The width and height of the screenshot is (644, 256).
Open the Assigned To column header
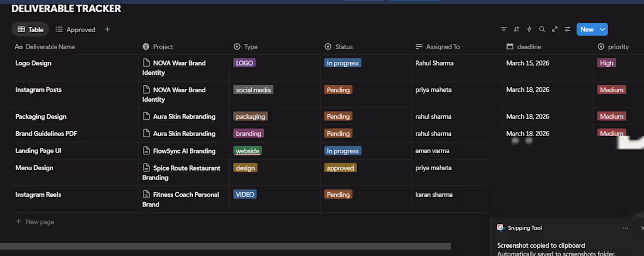tap(438, 47)
